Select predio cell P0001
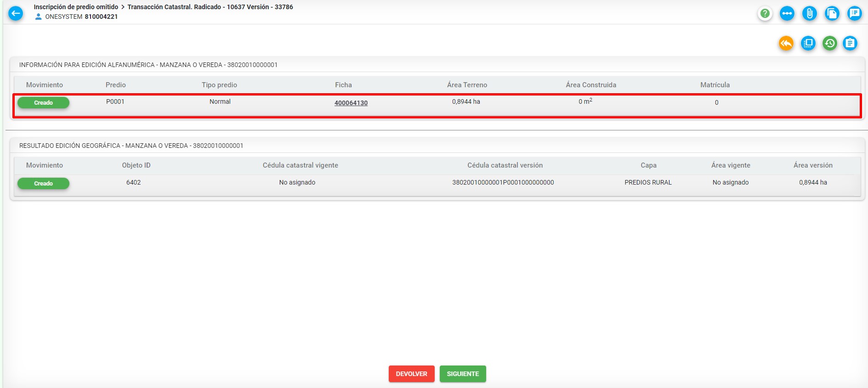Image resolution: width=868 pixels, height=388 pixels. point(115,101)
